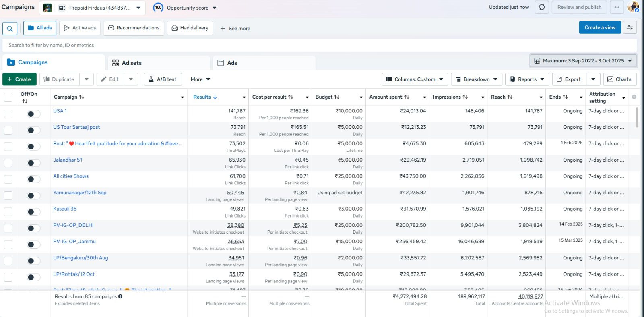Open the Breakdown dropdown
The width and height of the screenshot is (644, 317).
476,79
